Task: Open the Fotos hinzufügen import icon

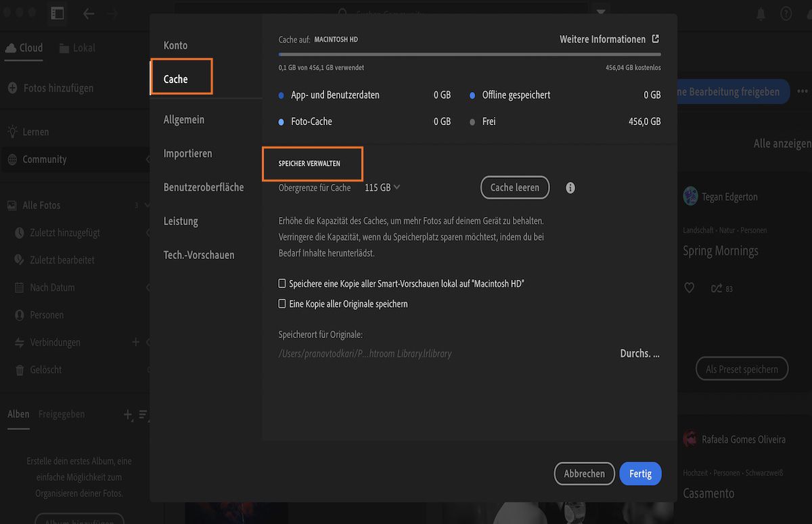Action: coord(14,88)
